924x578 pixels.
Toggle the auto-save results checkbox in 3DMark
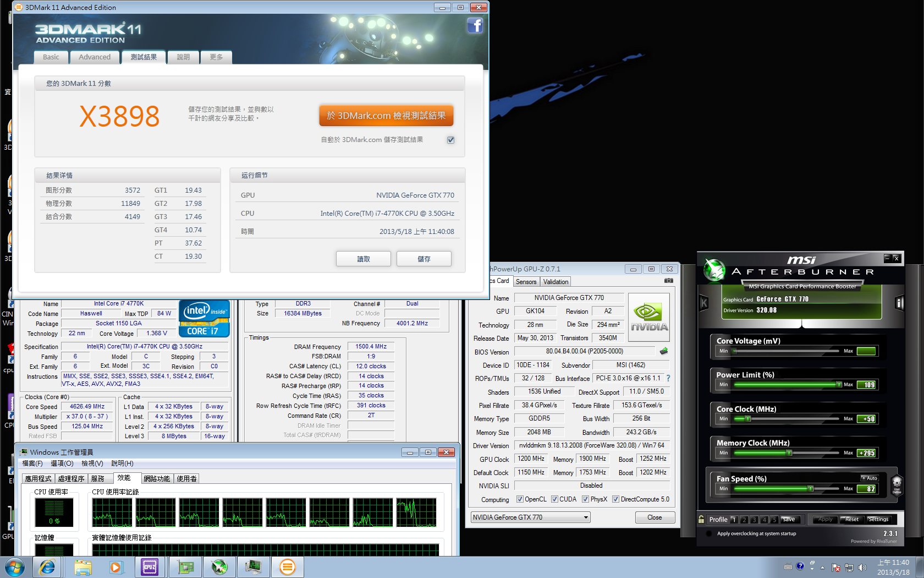[x=450, y=140]
